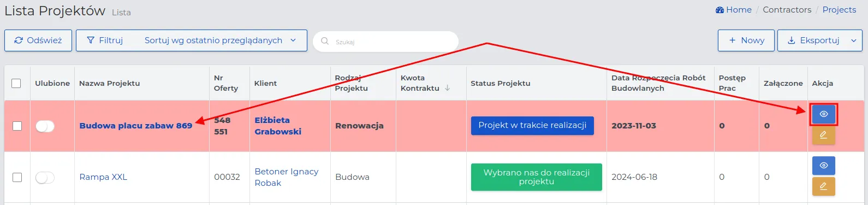The width and height of the screenshot is (868, 205).
Task: Click the funnel Filtruj button
Action: tap(105, 40)
